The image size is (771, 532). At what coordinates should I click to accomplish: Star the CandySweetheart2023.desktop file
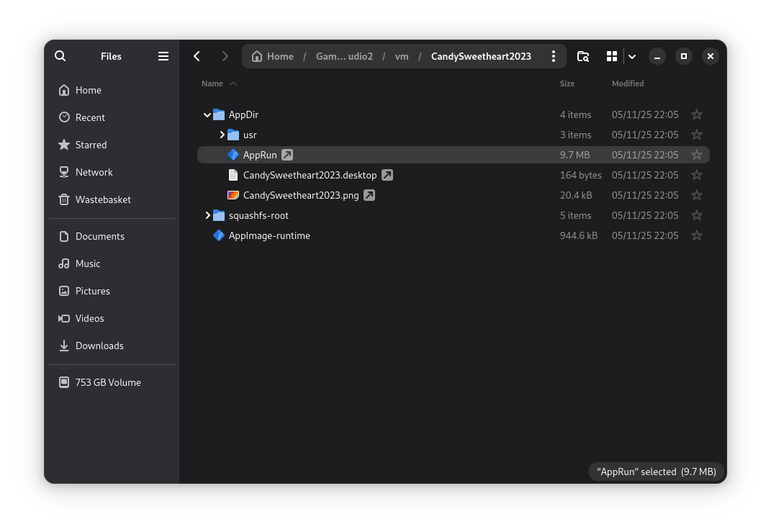click(x=696, y=174)
